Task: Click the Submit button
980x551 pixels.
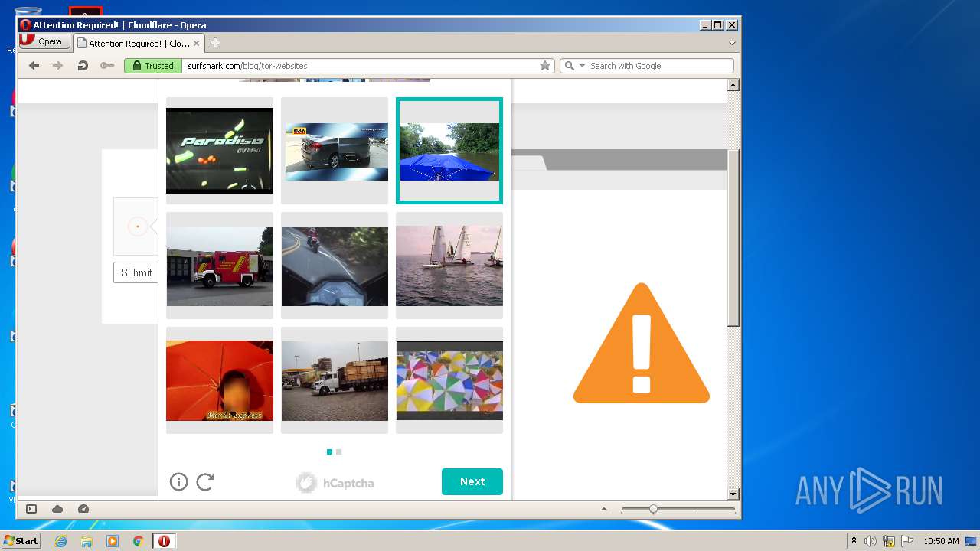Action: pyautogui.click(x=136, y=272)
